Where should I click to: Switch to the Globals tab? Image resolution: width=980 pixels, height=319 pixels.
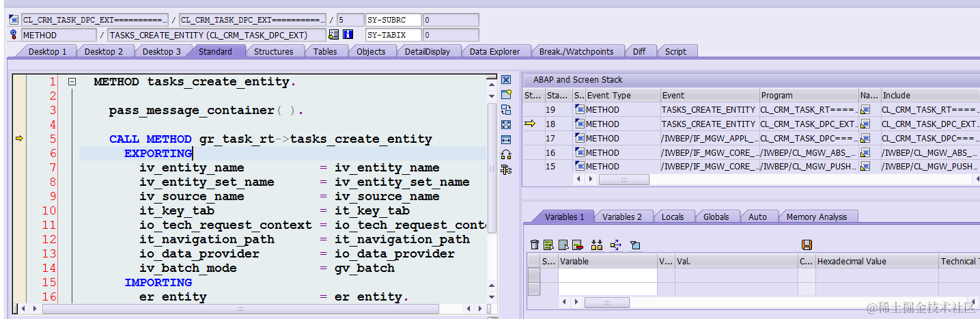coord(716,217)
